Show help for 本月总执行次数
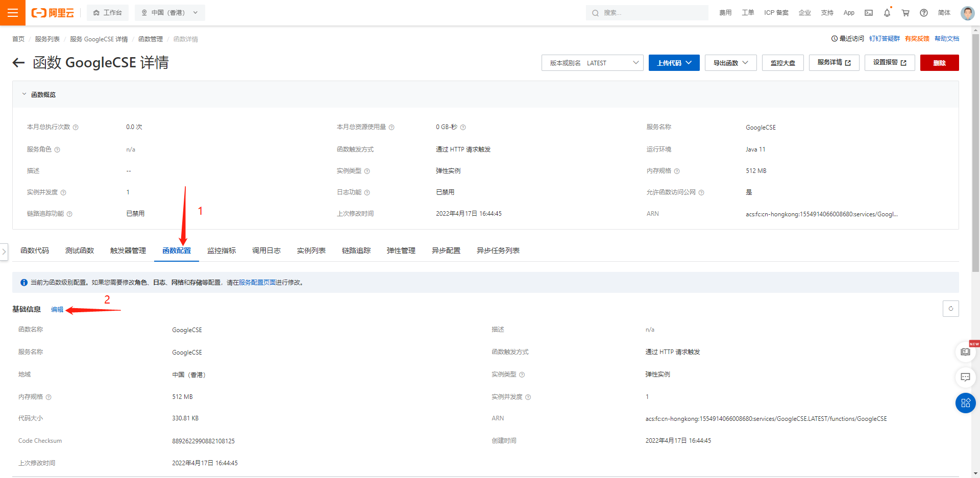Image resolution: width=980 pixels, height=478 pixels. tap(76, 128)
